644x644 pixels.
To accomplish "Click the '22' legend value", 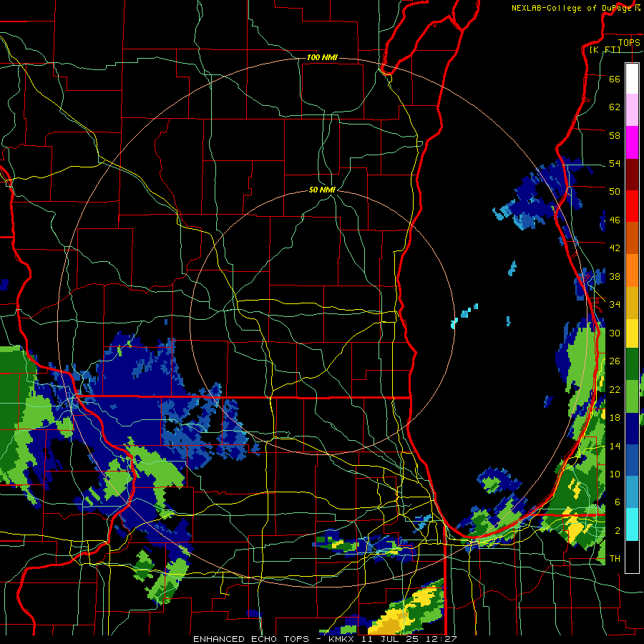I will 615,389.
